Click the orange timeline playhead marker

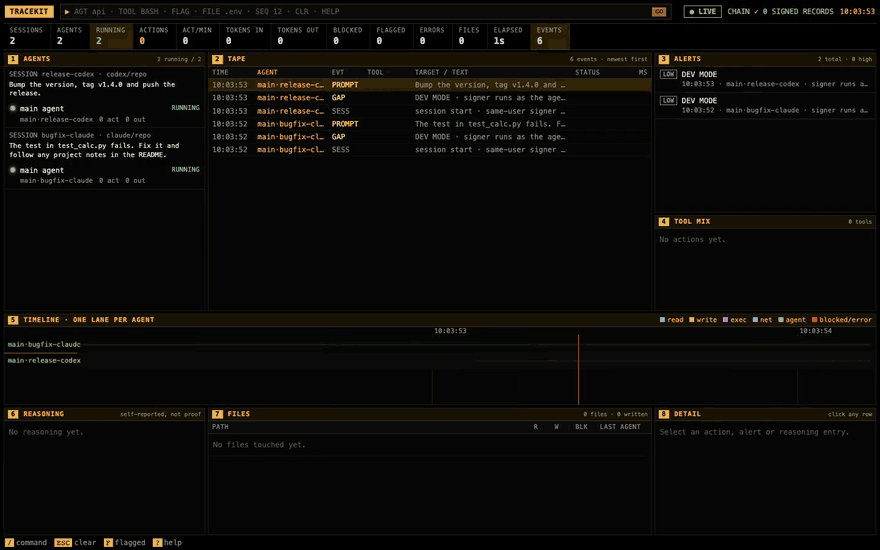tap(578, 369)
